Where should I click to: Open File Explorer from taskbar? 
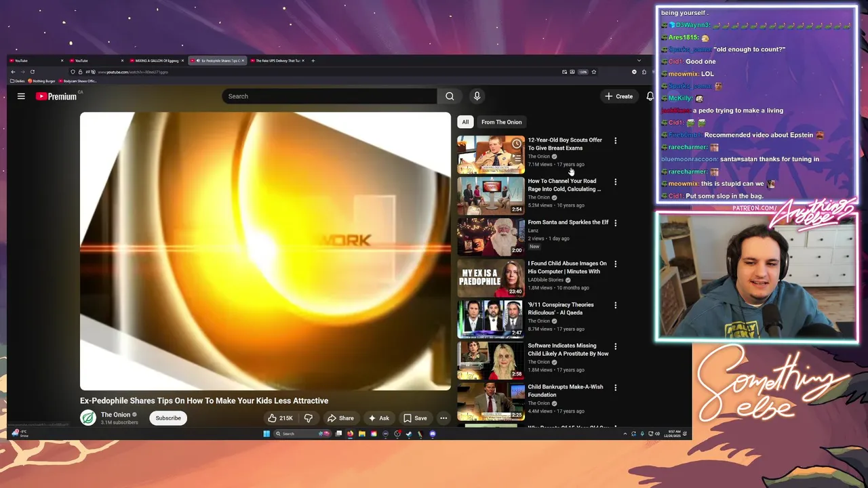click(362, 434)
